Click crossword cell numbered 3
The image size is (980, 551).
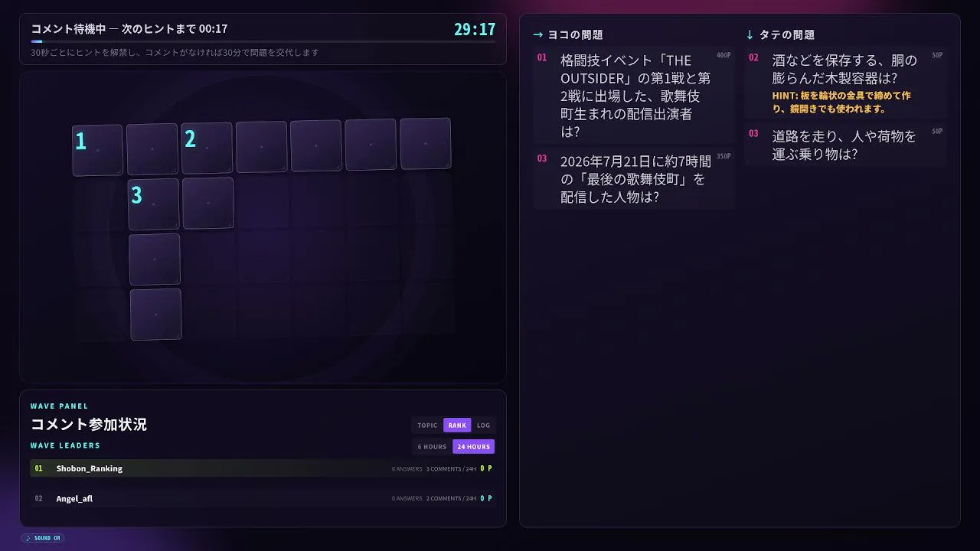153,204
